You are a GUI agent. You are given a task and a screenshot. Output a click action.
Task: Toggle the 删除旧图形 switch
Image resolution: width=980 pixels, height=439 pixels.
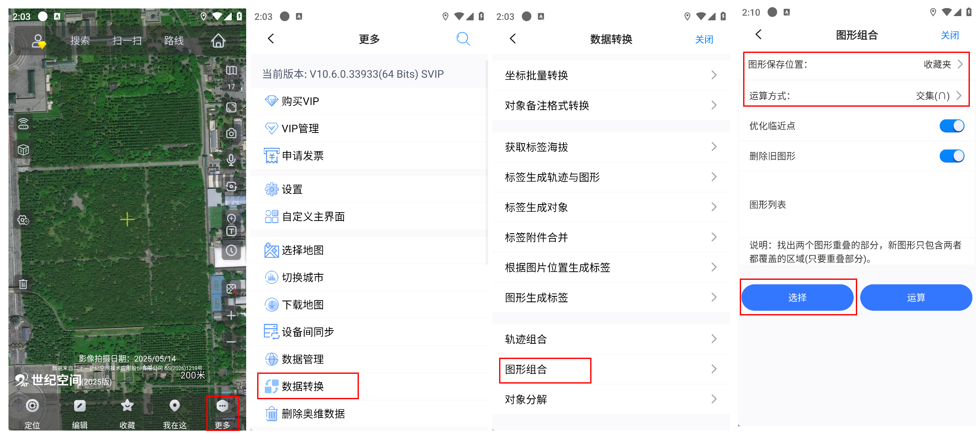[952, 156]
